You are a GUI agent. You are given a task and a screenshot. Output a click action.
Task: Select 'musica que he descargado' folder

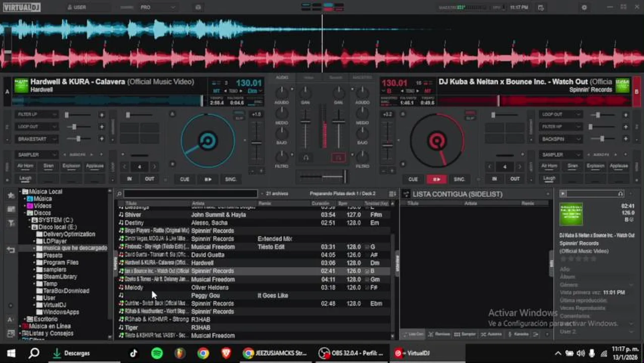(x=75, y=248)
